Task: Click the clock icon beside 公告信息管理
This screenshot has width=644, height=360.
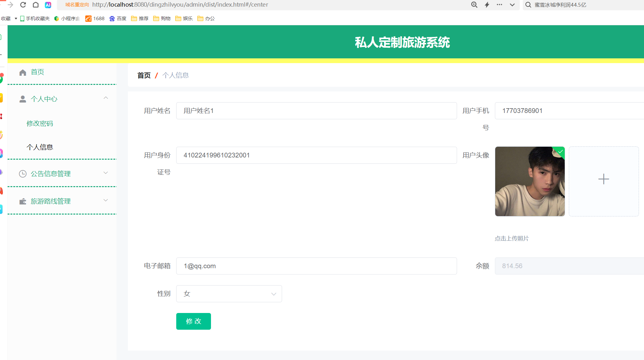Action: pyautogui.click(x=23, y=174)
